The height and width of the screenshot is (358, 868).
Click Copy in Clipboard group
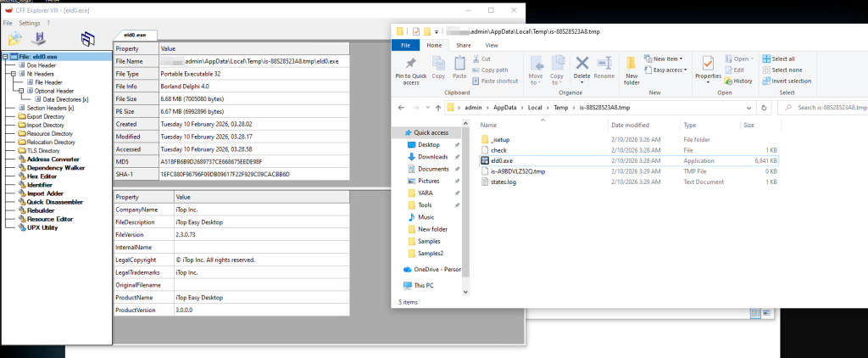438,68
